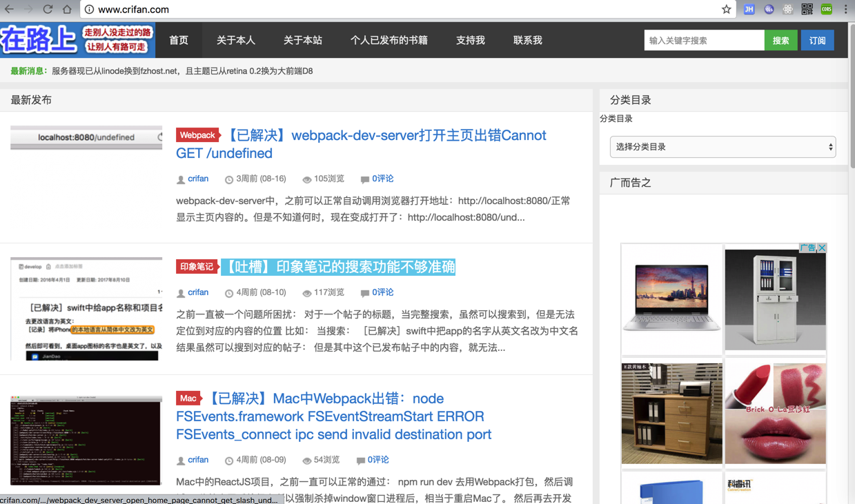The width and height of the screenshot is (855, 504).
Task: Click eye icon beside 54浏览
Action: point(307,461)
